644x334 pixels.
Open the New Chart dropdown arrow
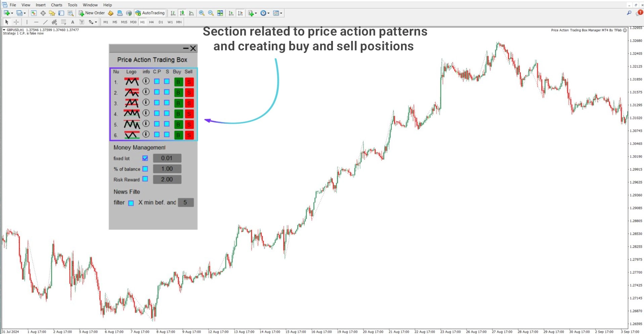[x=12, y=13]
